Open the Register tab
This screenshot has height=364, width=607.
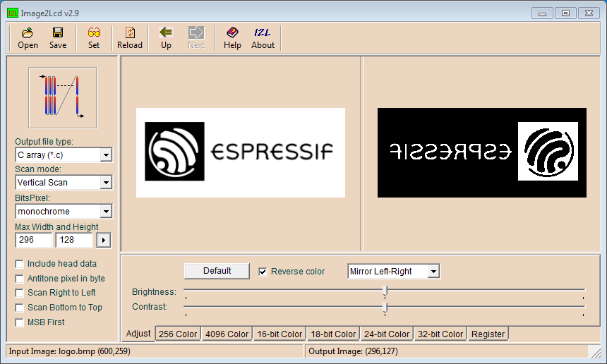click(x=488, y=334)
